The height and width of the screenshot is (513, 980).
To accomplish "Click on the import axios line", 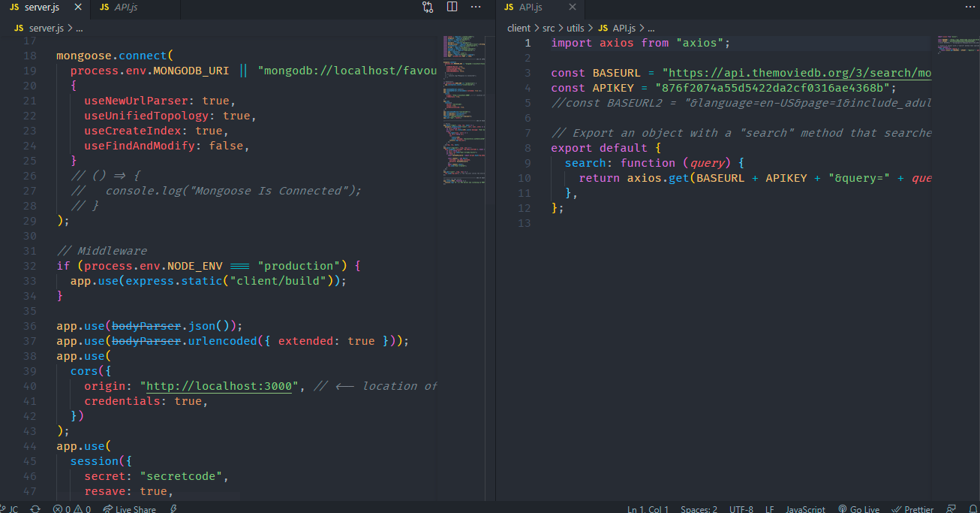I will [640, 43].
